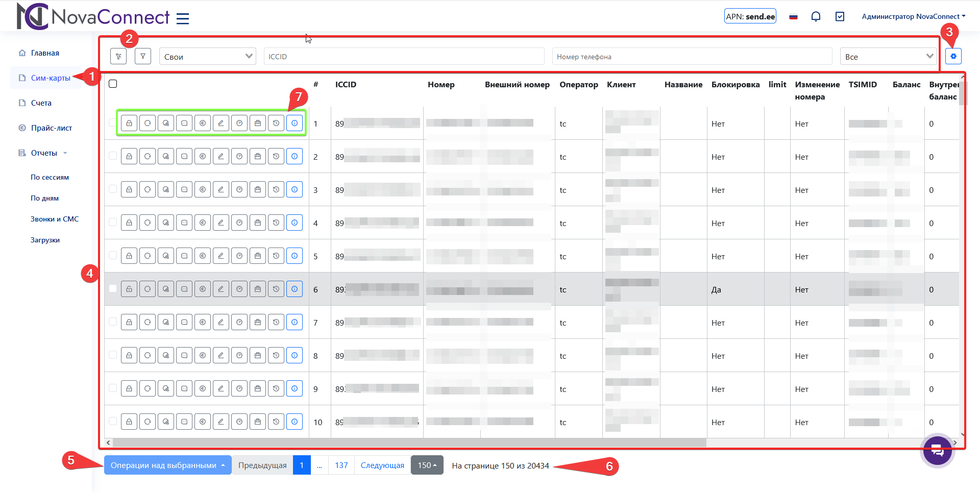Open table settings gear button
Image resolution: width=980 pixels, height=493 pixels.
point(953,56)
